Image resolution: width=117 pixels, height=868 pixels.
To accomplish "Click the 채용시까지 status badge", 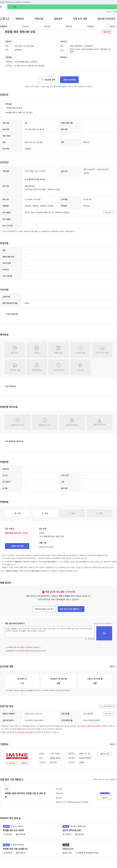I will pyautogui.click(x=107, y=32).
